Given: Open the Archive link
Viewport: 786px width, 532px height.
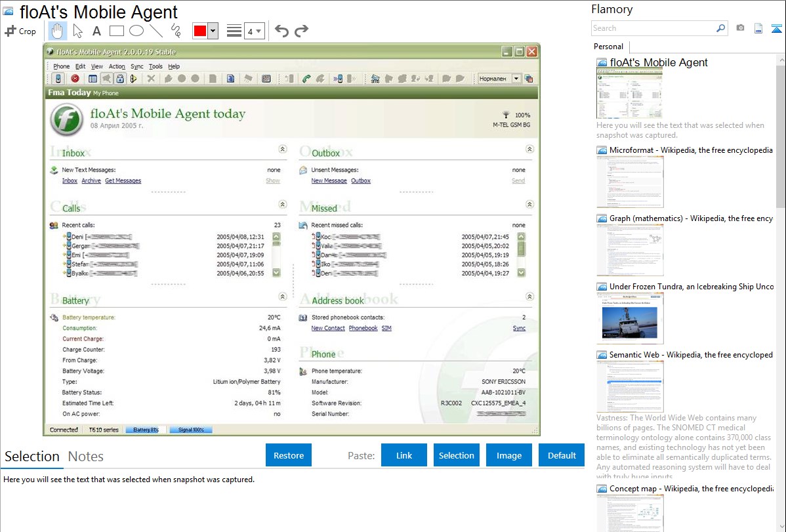Looking at the screenshot, I should click(x=91, y=181).
